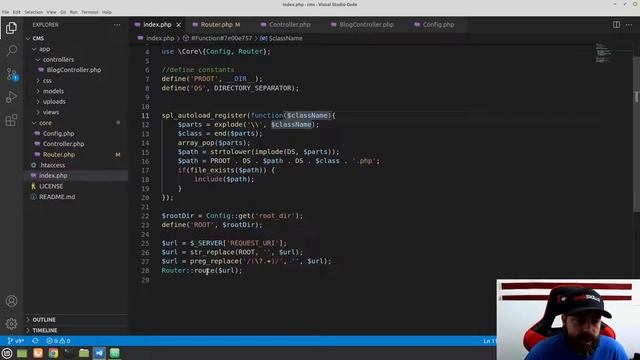Collapse the controllers folder
Viewport: 640px width, 360px height.
tap(76, 60)
